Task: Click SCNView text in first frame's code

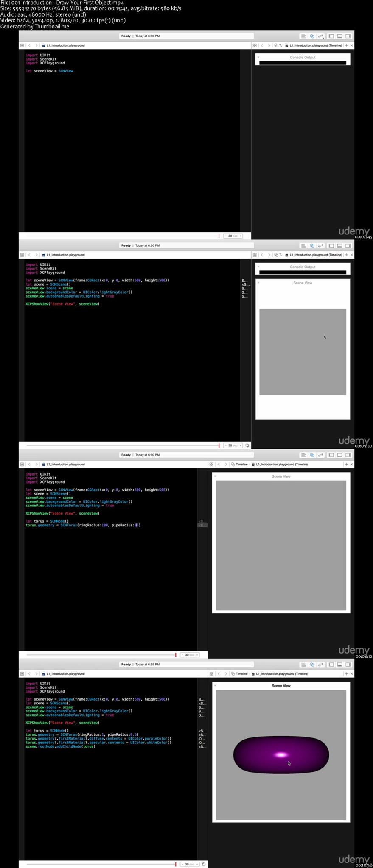Action: coord(66,71)
